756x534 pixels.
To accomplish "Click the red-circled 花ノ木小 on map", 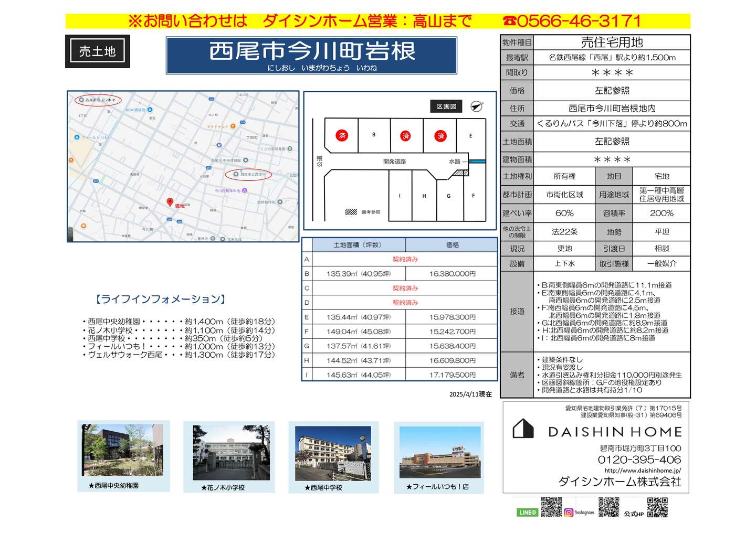I will pos(98,100).
